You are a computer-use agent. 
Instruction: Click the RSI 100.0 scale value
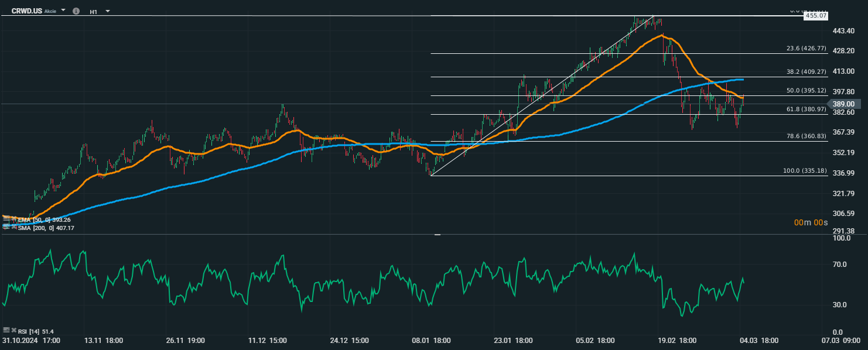click(842, 239)
